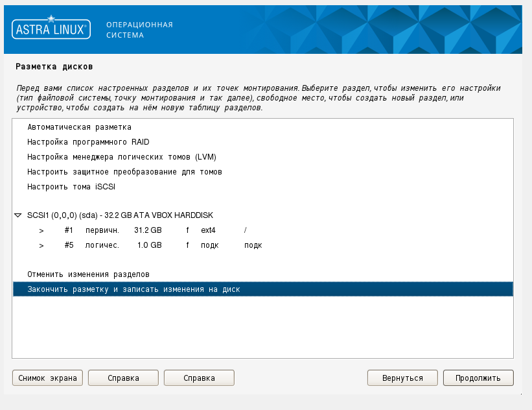Screen dimensions: 532x410
Task: Open 'Настройка программного RAID'
Action: [x=88, y=142]
